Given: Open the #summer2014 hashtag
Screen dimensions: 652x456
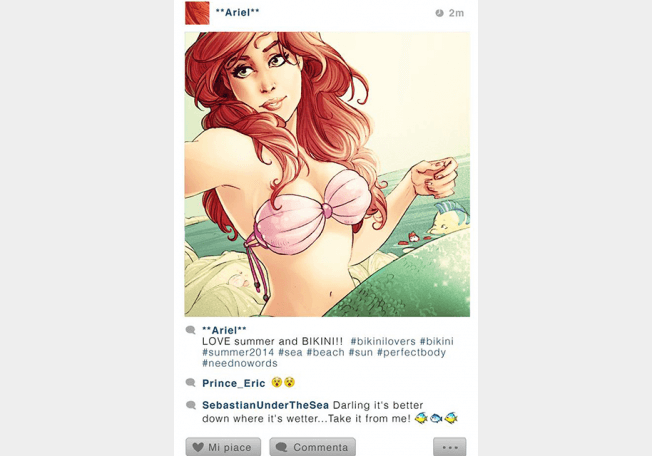Looking at the screenshot, I should tap(238, 352).
